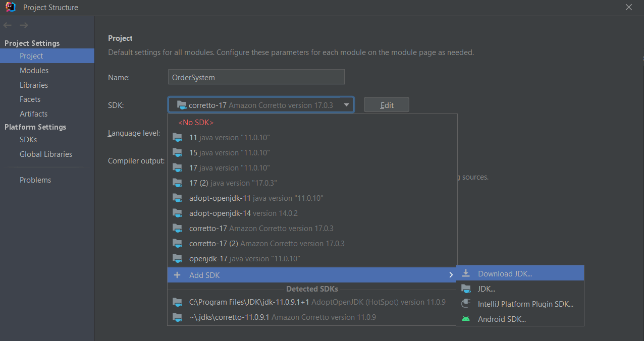Click folder icon of corretto-17 list entry
Screen dimensions: 644x341
pyautogui.click(x=177, y=228)
